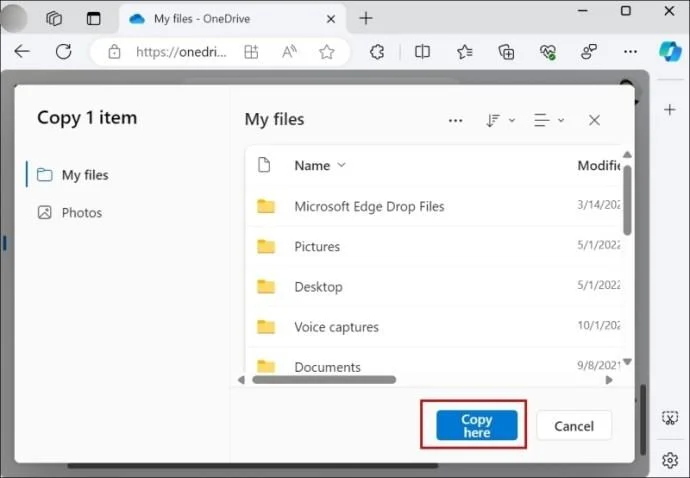Click the sidebar screenshot tool icon
This screenshot has height=478, width=690.
tap(670, 418)
